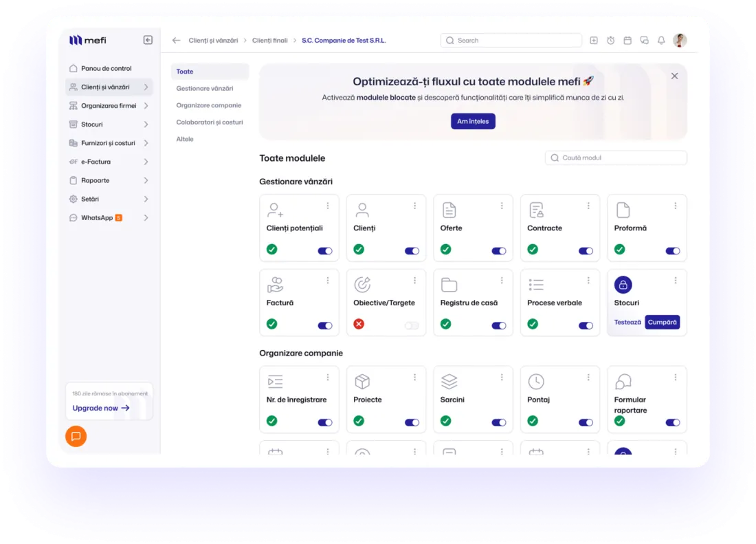Select the Toate filter tab
Image resolution: width=756 pixels, height=544 pixels.
pos(210,72)
